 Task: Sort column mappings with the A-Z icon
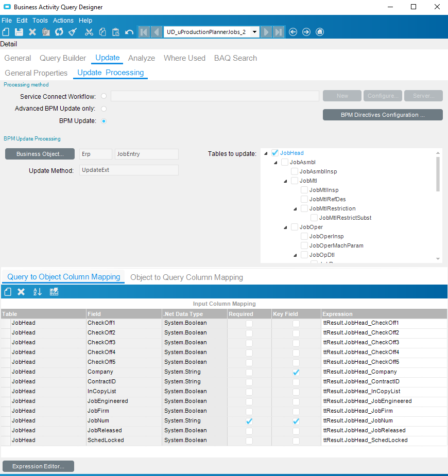coord(37,292)
